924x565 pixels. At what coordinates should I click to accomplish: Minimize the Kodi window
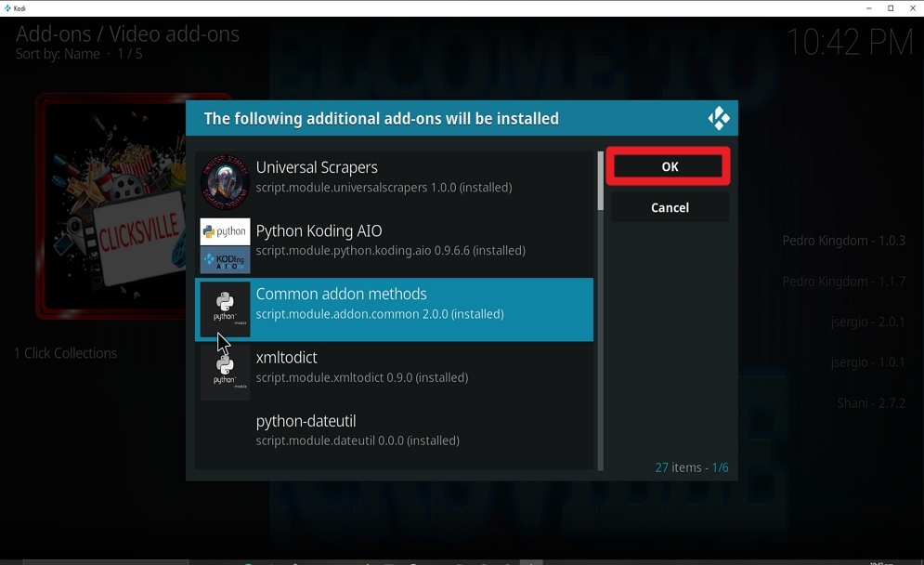coord(868,8)
